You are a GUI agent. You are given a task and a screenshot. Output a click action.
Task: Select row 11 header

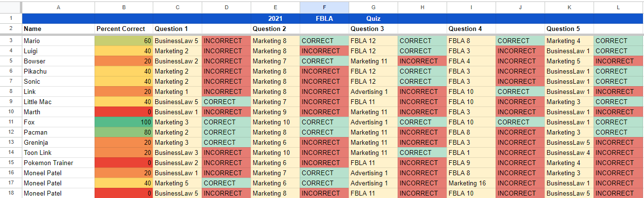[x=11, y=122]
